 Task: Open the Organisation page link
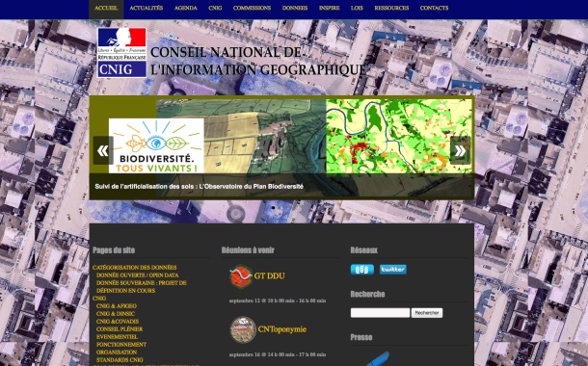(x=117, y=353)
